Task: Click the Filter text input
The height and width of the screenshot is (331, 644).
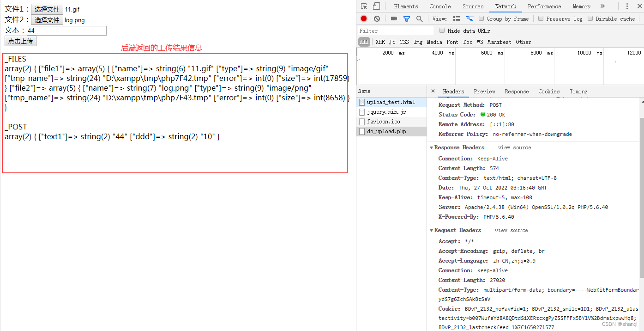Action: (x=395, y=31)
